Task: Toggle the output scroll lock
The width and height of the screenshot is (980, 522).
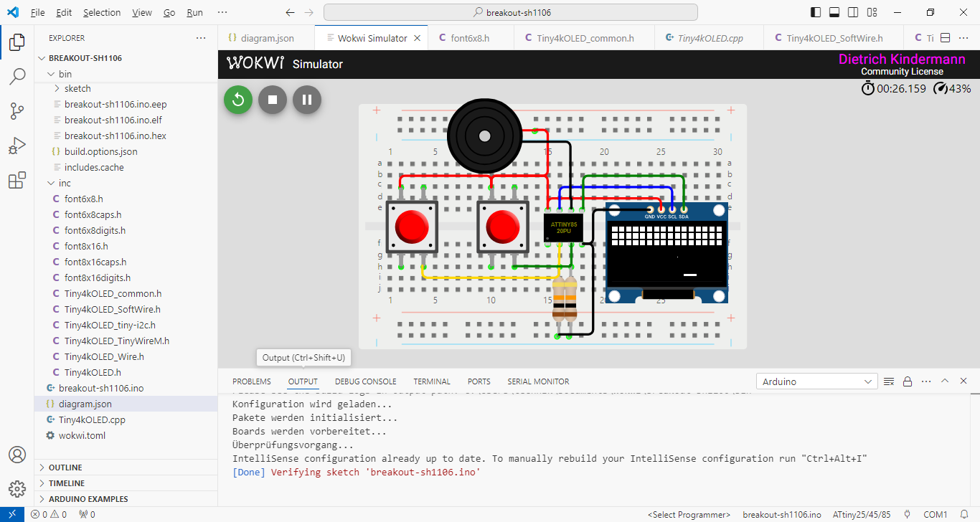Action: 908,381
